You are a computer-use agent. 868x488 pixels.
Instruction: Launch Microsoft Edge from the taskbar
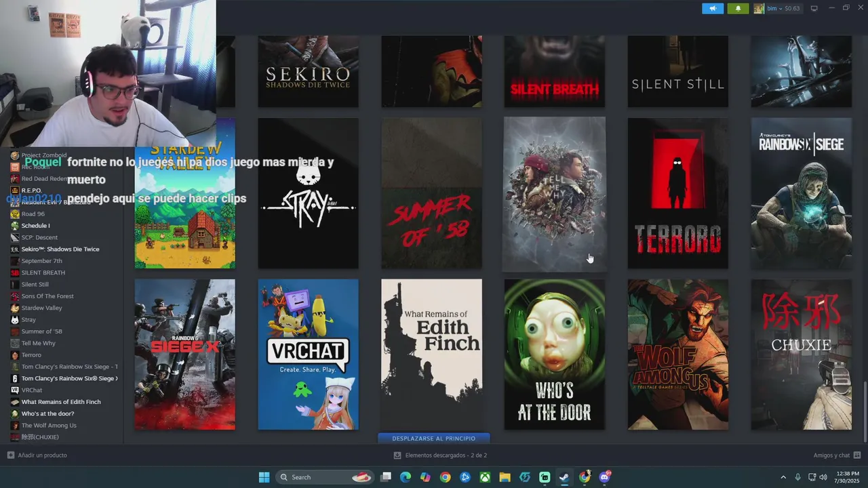coord(406,477)
